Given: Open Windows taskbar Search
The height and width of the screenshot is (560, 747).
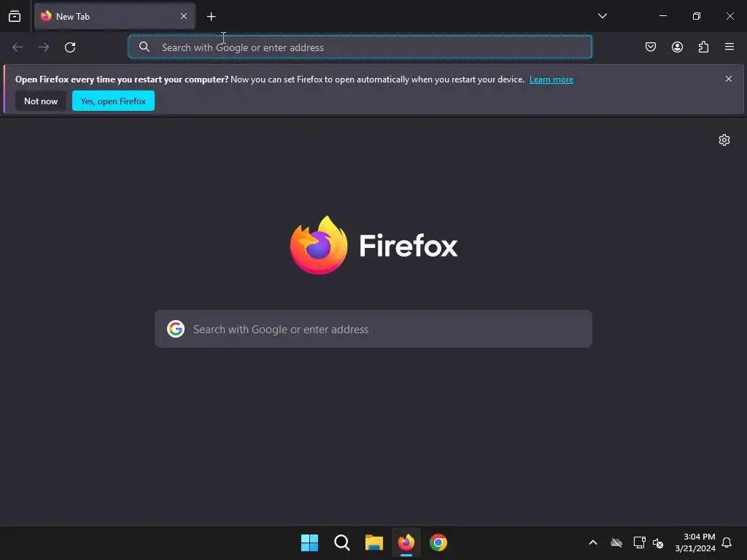Looking at the screenshot, I should click(342, 542).
